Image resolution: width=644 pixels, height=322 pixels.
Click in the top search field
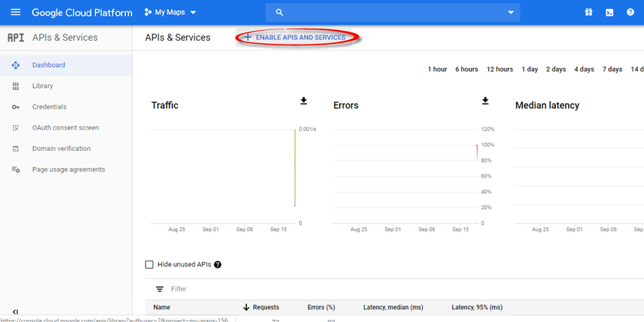393,12
